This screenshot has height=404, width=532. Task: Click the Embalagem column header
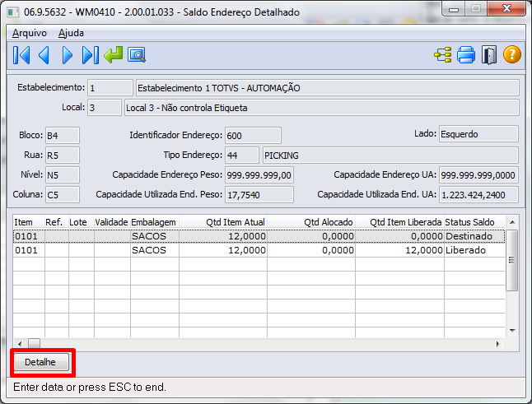pos(155,222)
